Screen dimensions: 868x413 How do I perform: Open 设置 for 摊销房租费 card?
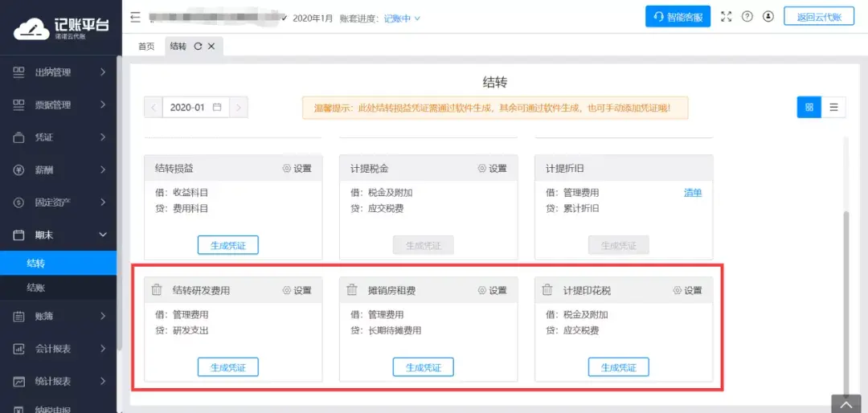click(492, 291)
